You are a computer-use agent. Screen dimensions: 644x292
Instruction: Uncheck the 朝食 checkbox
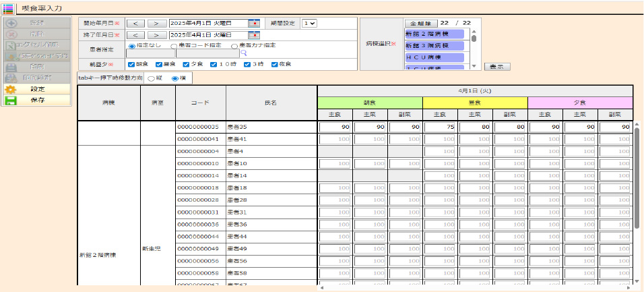click(x=131, y=65)
